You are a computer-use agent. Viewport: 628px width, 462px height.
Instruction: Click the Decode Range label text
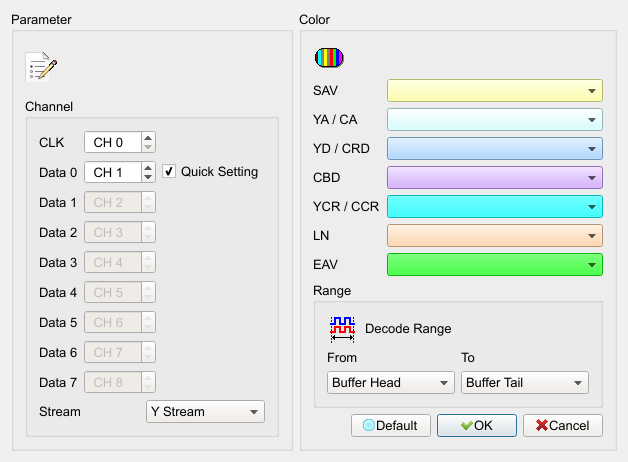408,329
